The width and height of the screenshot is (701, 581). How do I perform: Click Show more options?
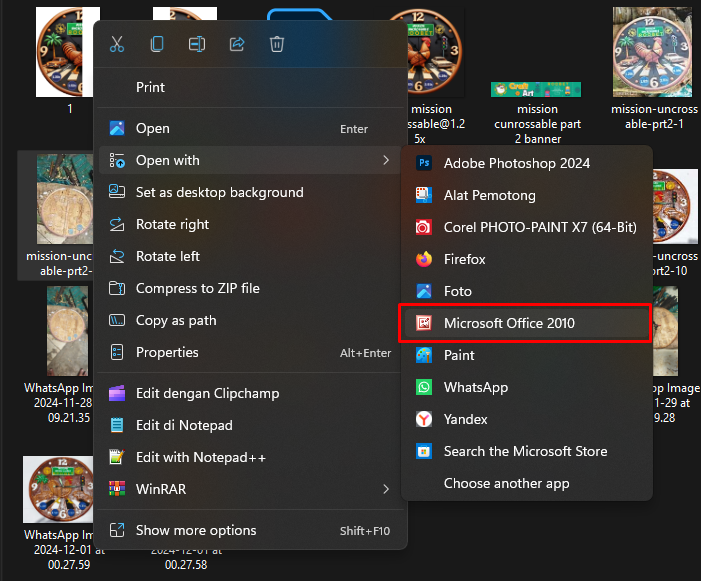[250, 530]
